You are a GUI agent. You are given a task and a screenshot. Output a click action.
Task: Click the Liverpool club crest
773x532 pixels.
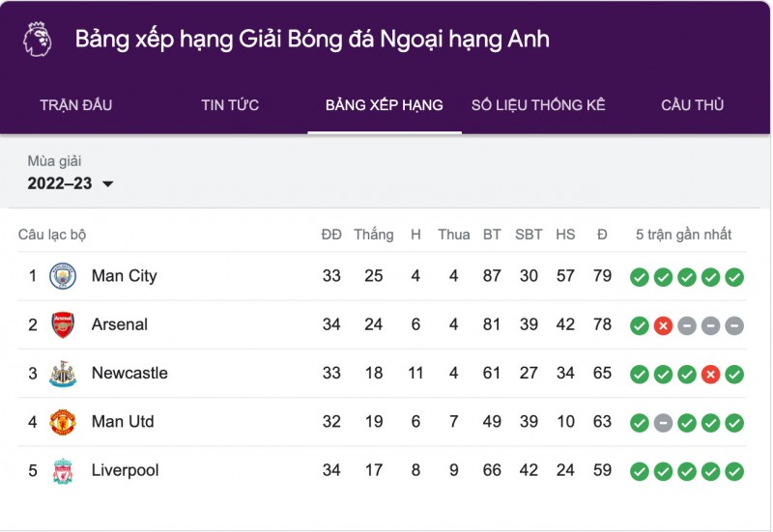tap(62, 471)
